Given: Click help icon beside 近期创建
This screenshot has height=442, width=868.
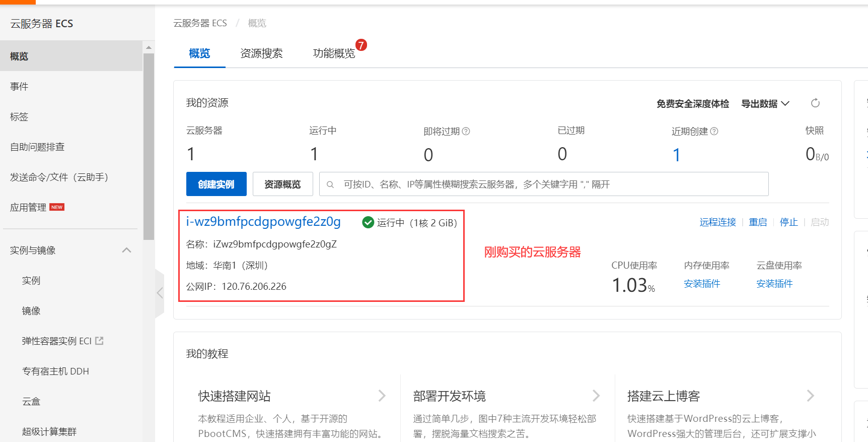Looking at the screenshot, I should coord(714,131).
